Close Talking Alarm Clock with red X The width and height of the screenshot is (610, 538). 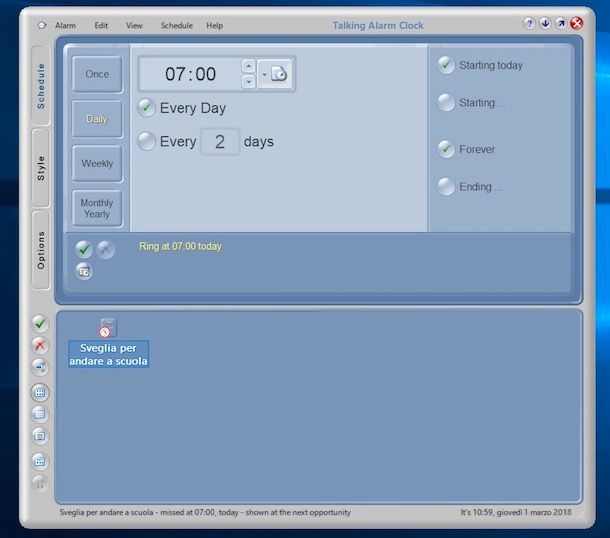pyautogui.click(x=577, y=23)
